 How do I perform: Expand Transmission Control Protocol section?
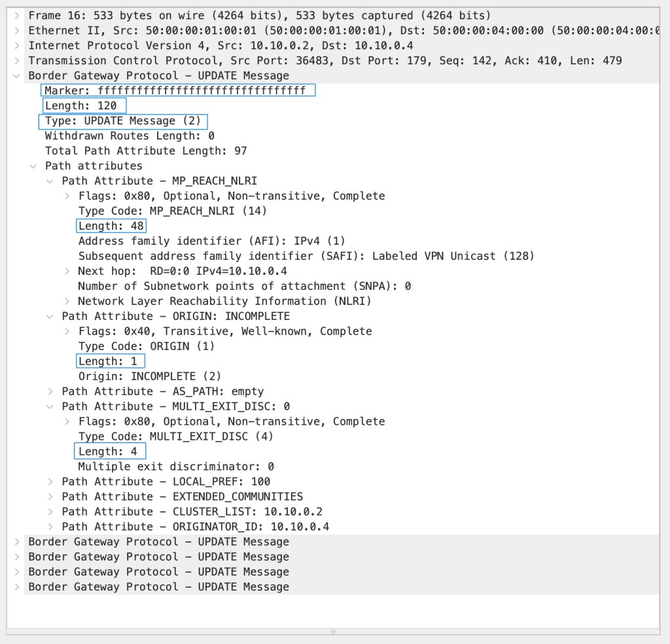pyautogui.click(x=16, y=60)
